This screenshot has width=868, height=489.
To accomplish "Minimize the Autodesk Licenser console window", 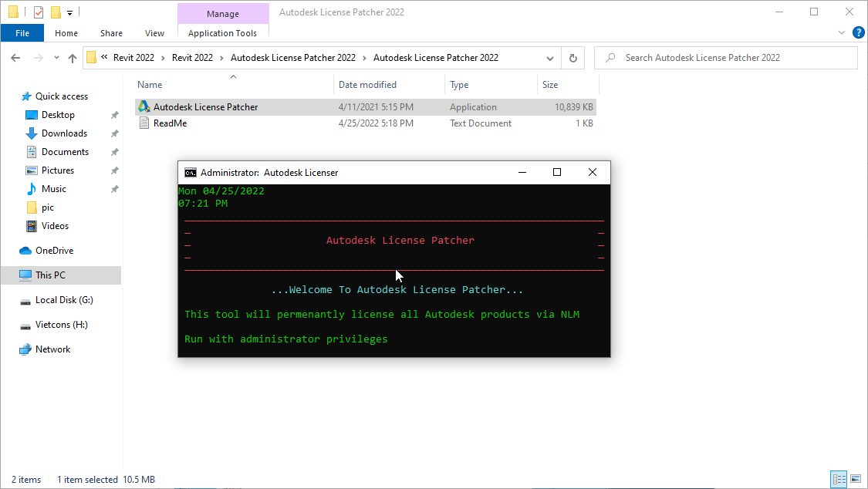I will (522, 172).
